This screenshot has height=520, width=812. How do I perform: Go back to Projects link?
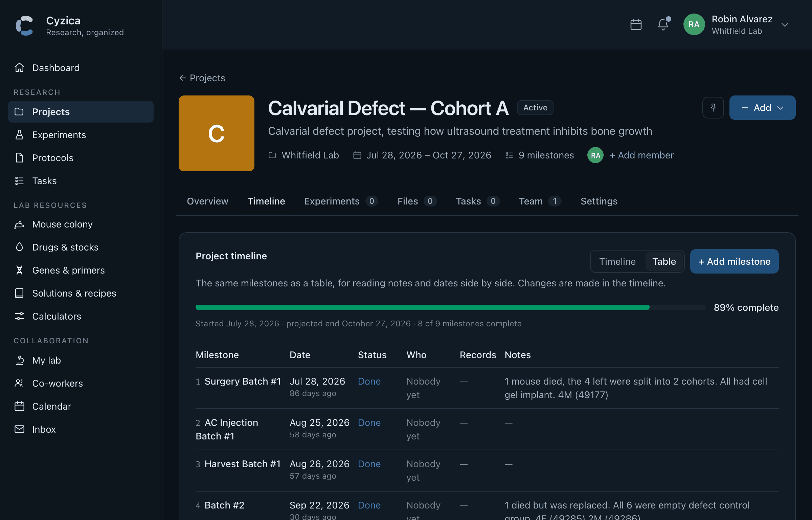(x=202, y=78)
